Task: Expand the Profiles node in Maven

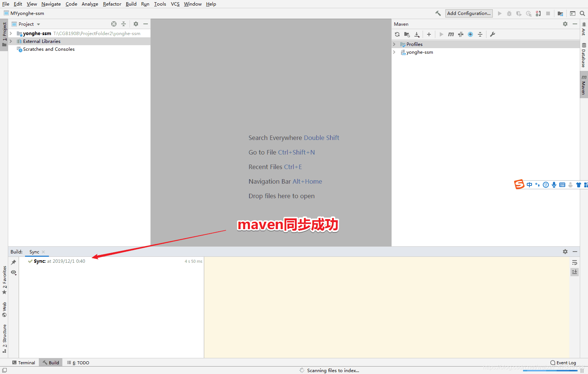Action: [394, 44]
